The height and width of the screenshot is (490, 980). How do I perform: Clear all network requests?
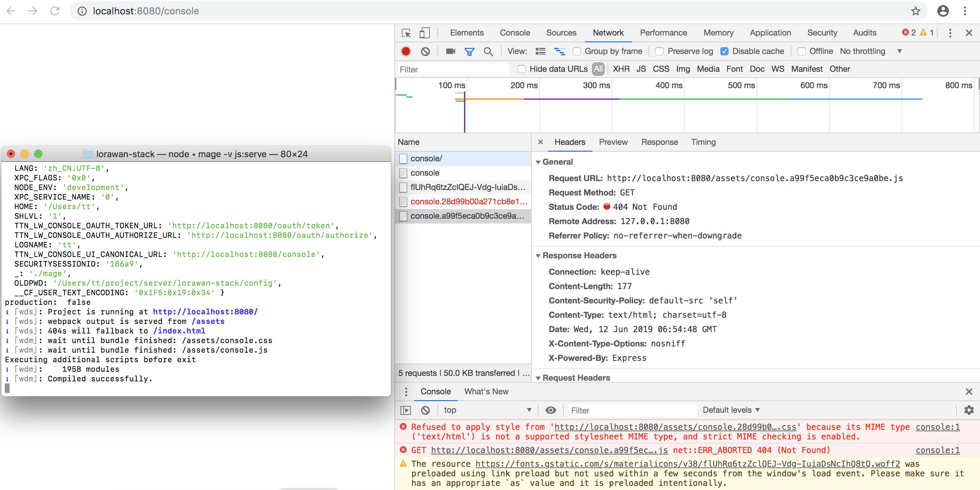coord(425,51)
